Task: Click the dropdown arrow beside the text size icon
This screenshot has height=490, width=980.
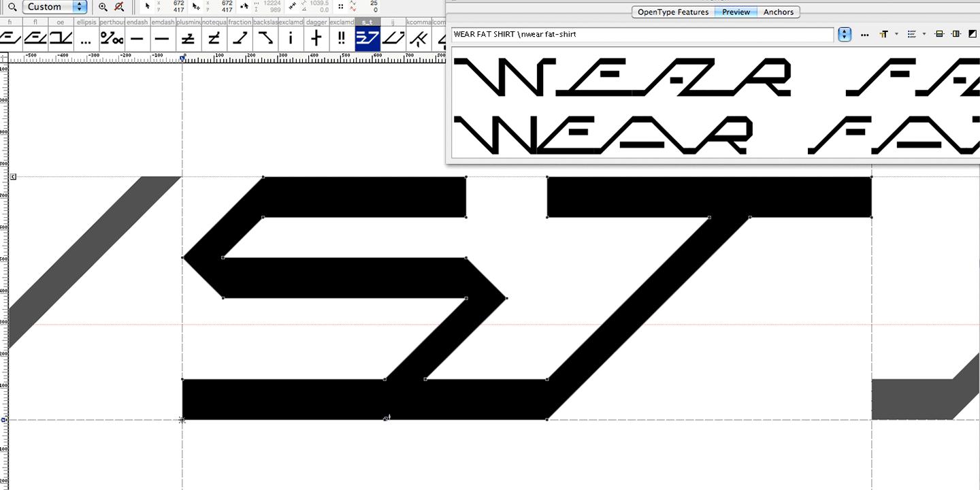Action: pos(897,35)
